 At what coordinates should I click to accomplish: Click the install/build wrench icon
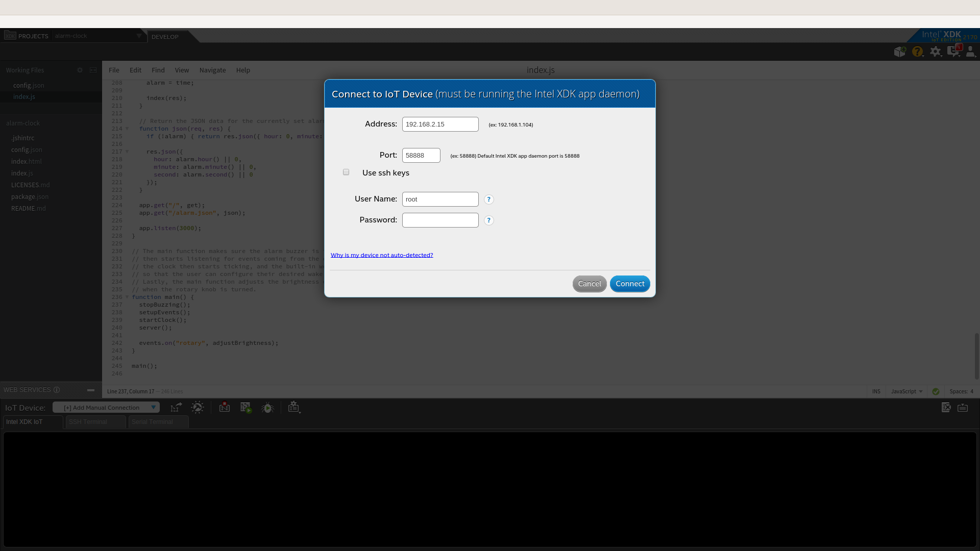(x=198, y=407)
